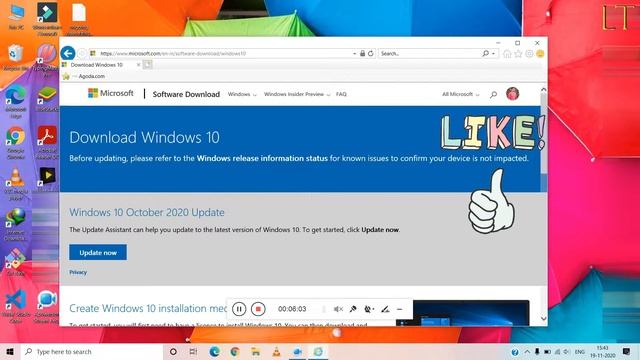Screen dimensions: 640x360
Task: Select the VLC media player desktop shortcut
Action: click(x=16, y=184)
